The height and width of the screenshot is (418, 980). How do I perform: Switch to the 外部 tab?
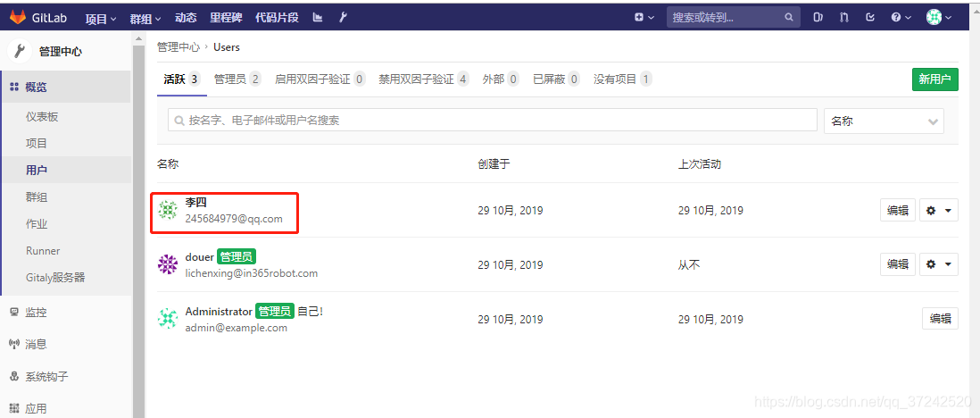[501, 79]
